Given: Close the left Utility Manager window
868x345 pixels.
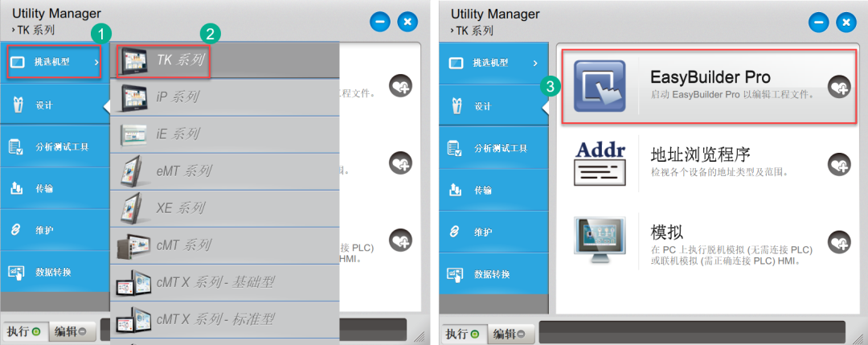Looking at the screenshot, I should pos(407,23).
